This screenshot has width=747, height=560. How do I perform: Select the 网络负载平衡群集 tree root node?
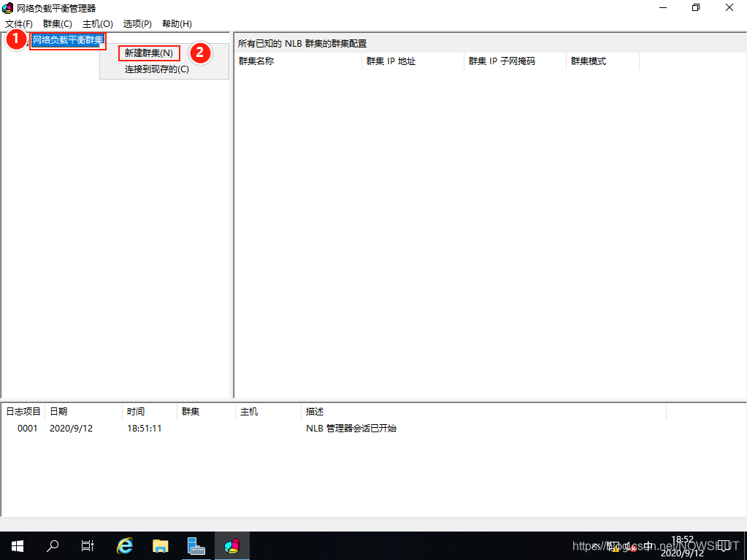click(x=67, y=41)
